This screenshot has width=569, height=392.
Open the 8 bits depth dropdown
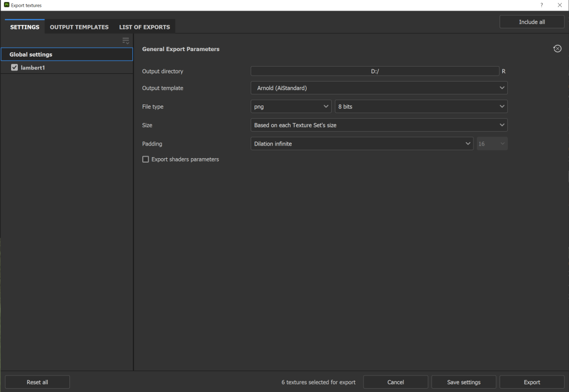(421, 107)
